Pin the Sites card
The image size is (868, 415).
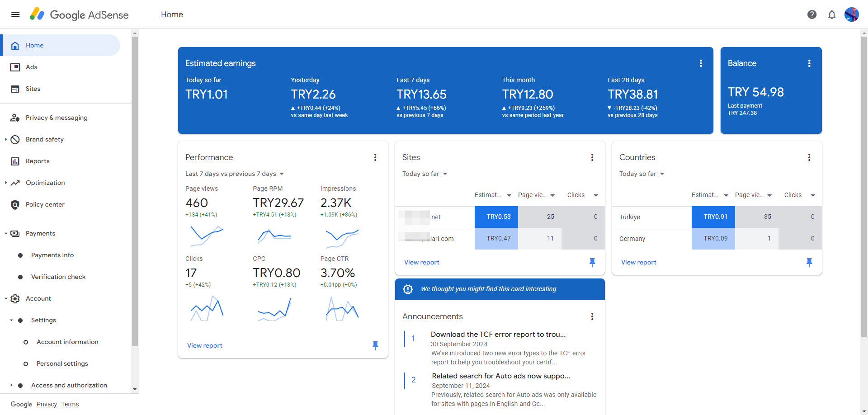(x=592, y=262)
